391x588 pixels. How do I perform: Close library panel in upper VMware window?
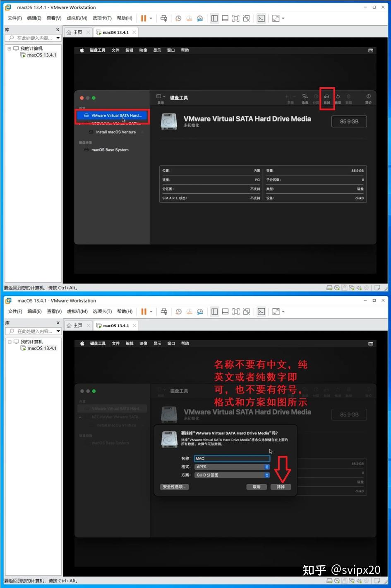58,30
